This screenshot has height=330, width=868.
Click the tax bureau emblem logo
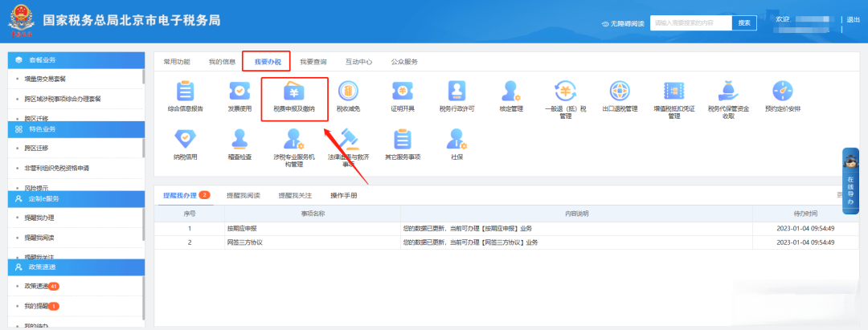click(20, 21)
